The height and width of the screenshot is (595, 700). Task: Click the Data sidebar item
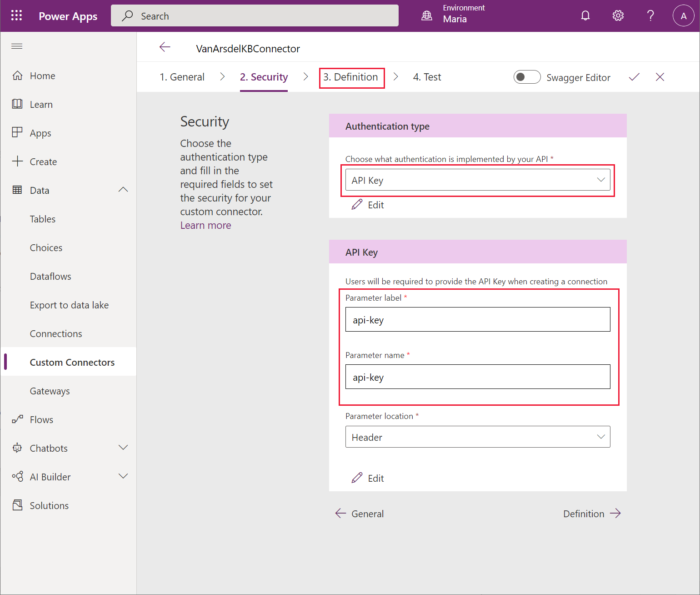(40, 191)
